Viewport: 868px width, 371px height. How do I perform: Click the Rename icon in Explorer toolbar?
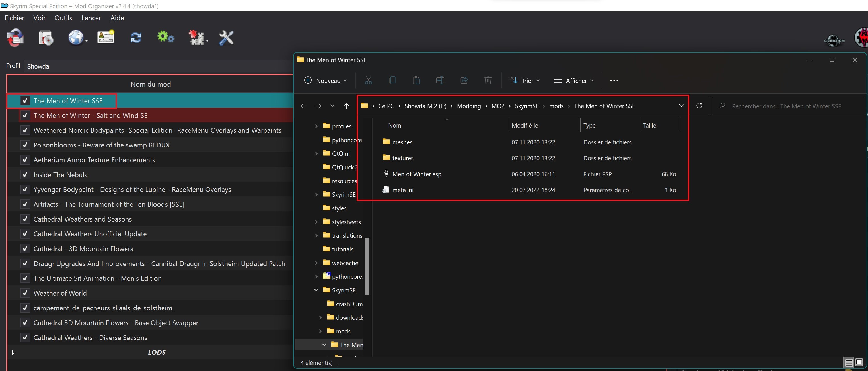click(440, 81)
